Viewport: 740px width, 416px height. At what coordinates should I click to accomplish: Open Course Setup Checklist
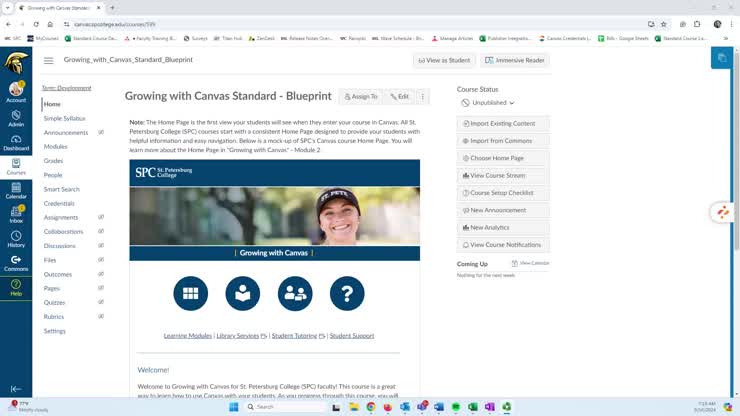tap(503, 193)
